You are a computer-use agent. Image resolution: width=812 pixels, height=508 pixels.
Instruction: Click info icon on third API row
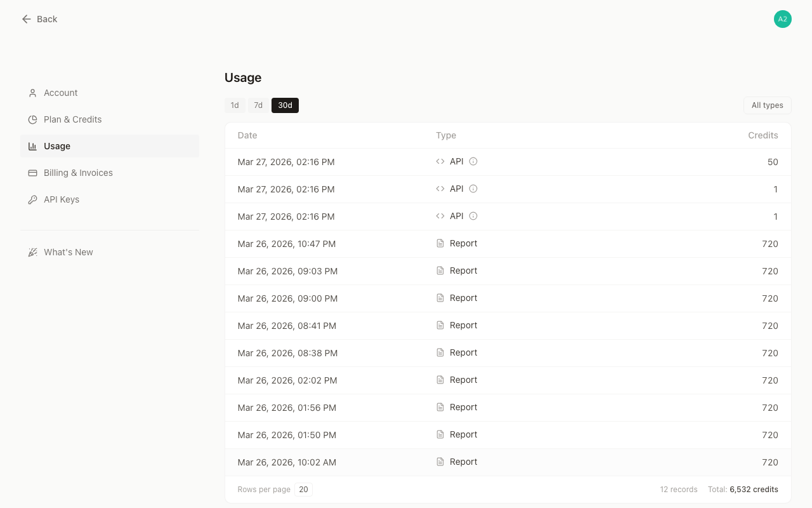473,216
